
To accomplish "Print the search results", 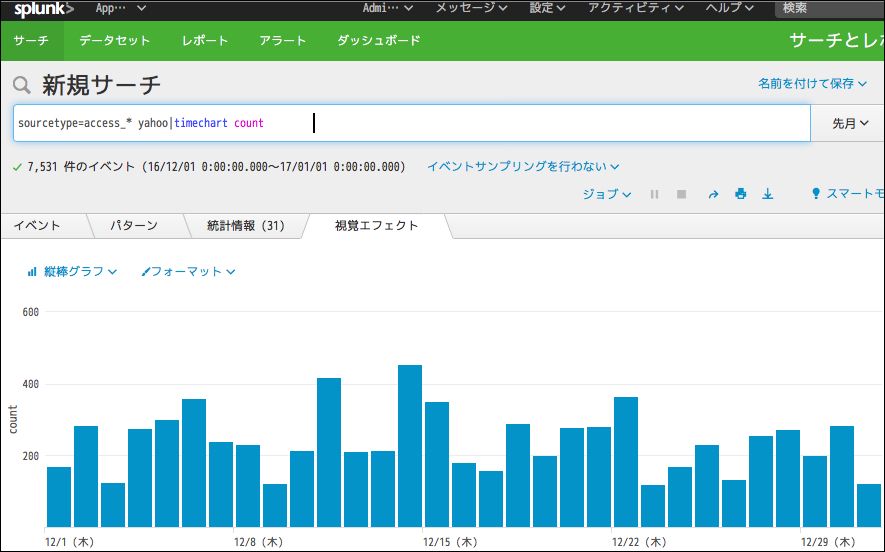I will tap(740, 194).
